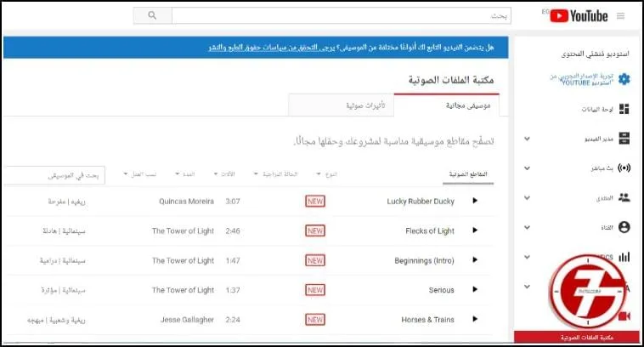Click the 1:37 duration value
Image resolution: width=644 pixels, height=347 pixels.
[233, 290]
